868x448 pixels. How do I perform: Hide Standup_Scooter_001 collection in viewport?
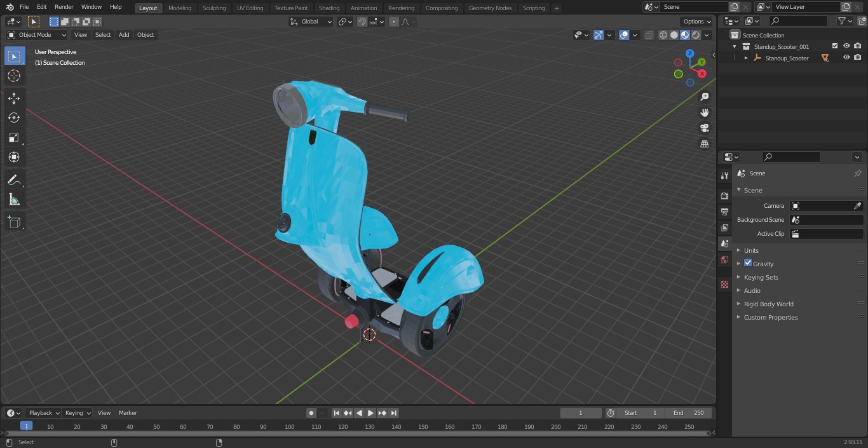(x=846, y=46)
